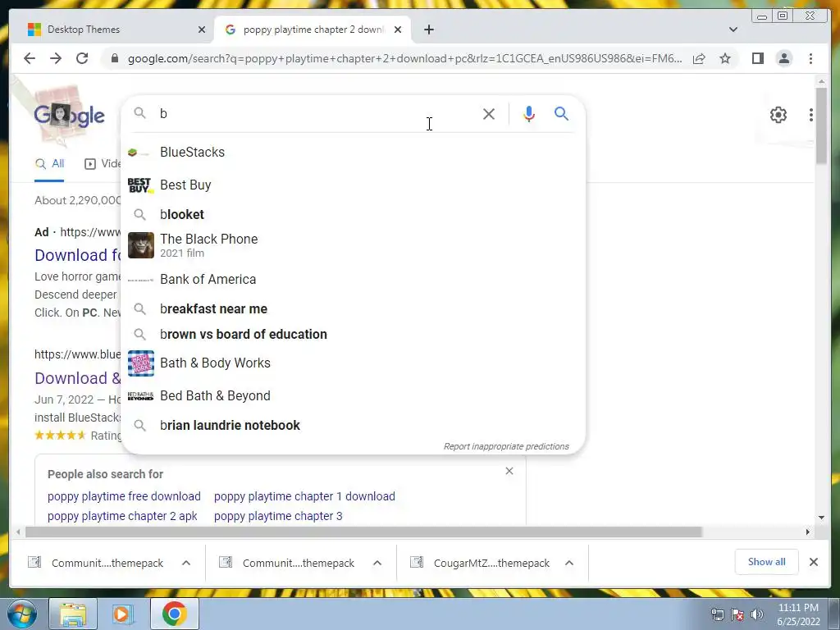
Task: Toggle the Chrome side panel
Action: coord(757,58)
